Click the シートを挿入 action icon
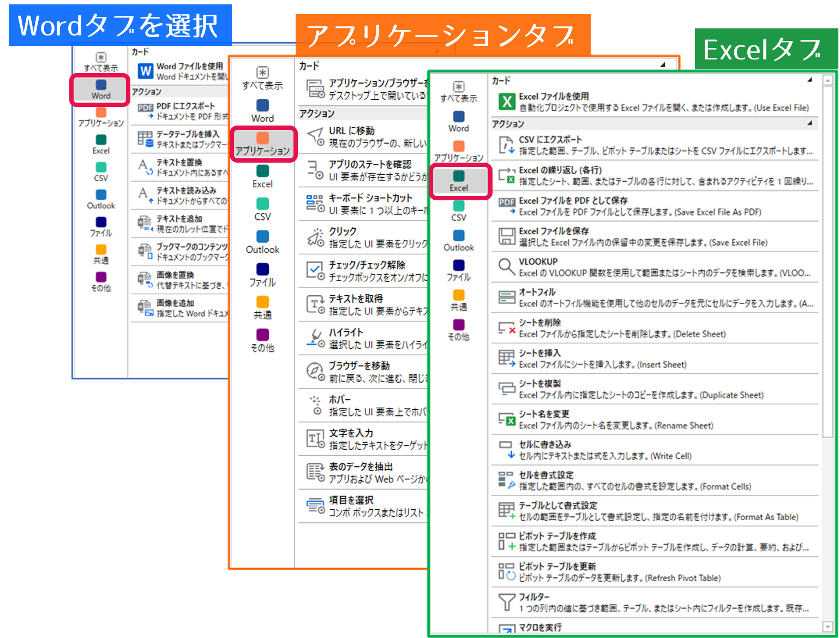 507,359
